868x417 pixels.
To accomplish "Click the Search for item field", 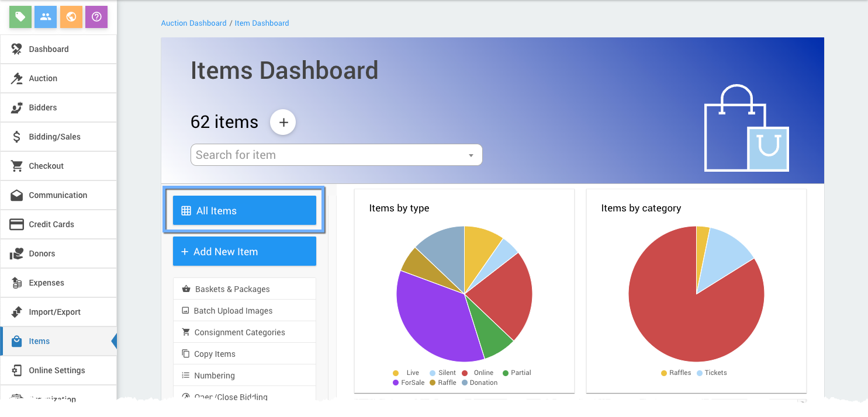I will [x=327, y=155].
